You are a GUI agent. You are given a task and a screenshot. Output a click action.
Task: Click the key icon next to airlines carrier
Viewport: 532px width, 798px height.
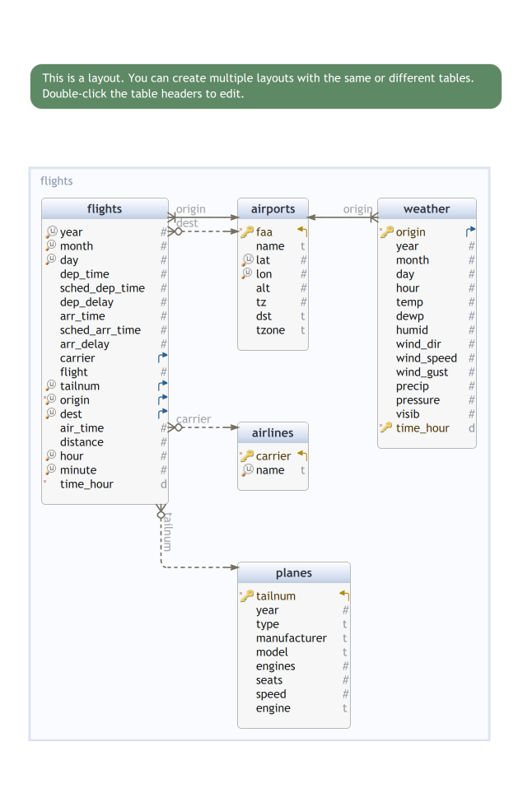pyautogui.click(x=247, y=456)
